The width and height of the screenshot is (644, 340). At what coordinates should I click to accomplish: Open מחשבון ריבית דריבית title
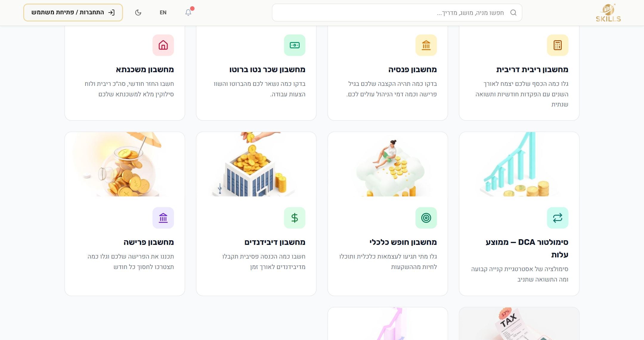pos(532,69)
